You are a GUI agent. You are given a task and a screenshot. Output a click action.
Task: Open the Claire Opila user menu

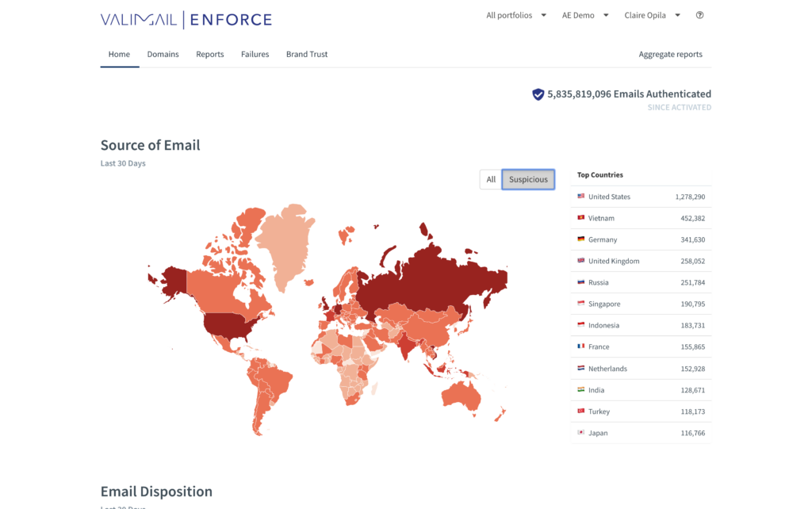[652, 16]
